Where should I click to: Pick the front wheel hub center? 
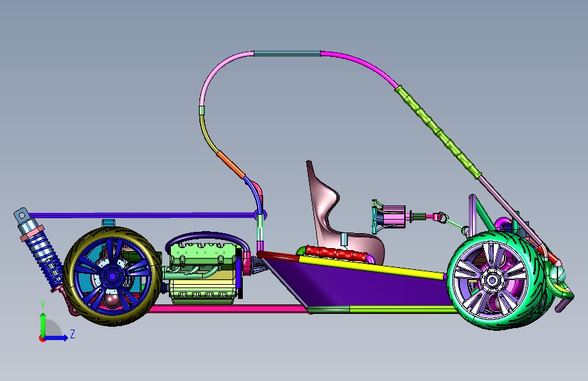491,280
